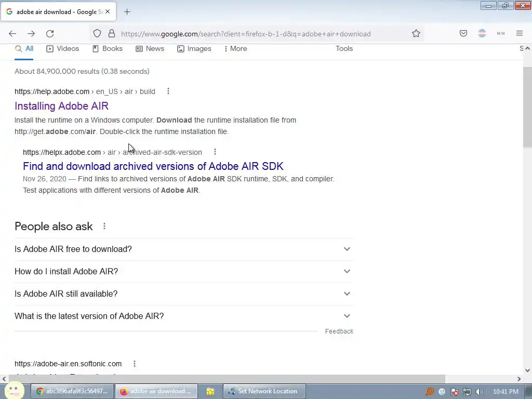Switch to Books search tab
This screenshot has width=532, height=399.
point(107,48)
